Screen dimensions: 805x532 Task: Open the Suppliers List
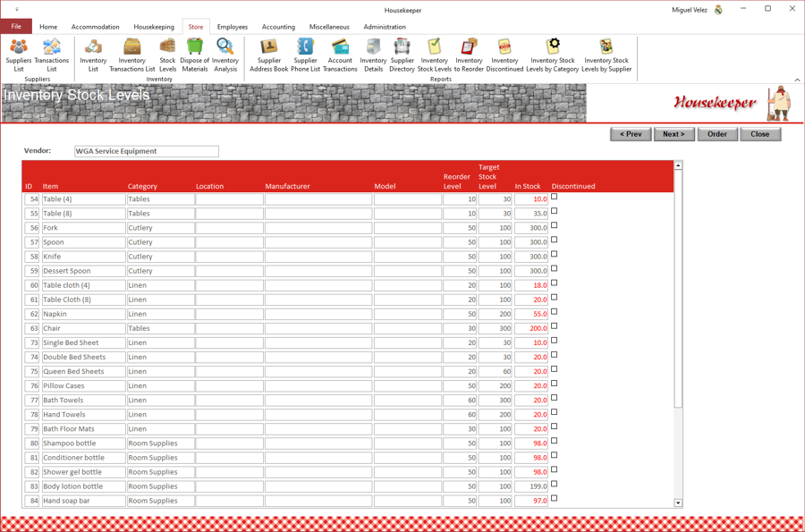click(x=19, y=55)
